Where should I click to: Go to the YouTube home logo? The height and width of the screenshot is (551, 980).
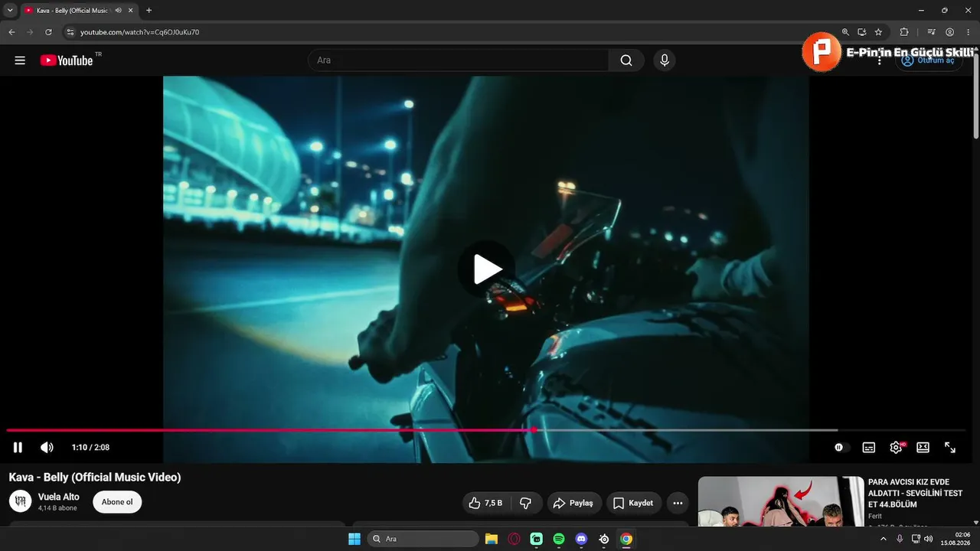click(x=67, y=60)
